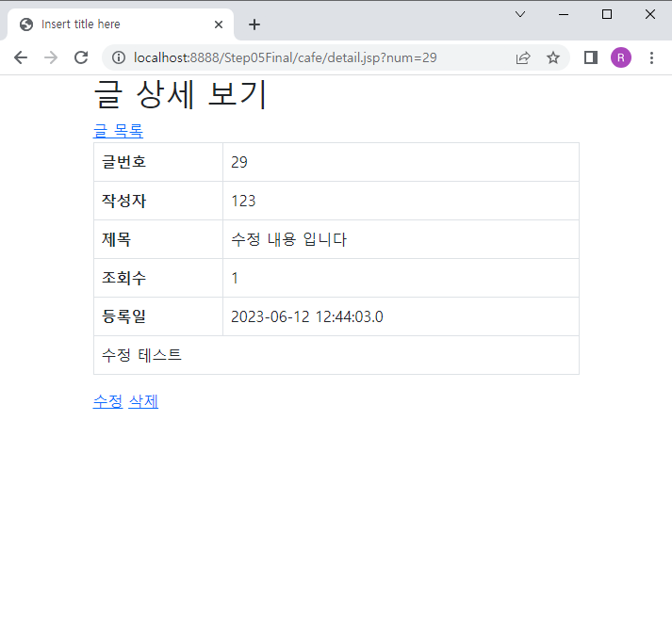Open the profile avatar R
Viewport: 672px width, 631px height.
click(620, 57)
